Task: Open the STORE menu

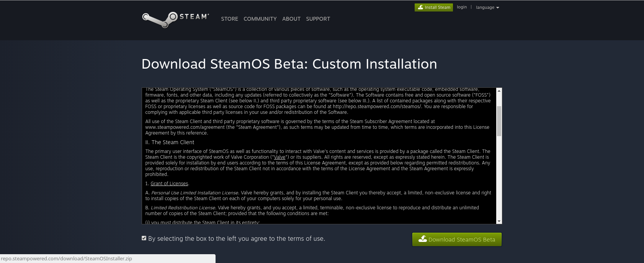Action: click(x=229, y=19)
